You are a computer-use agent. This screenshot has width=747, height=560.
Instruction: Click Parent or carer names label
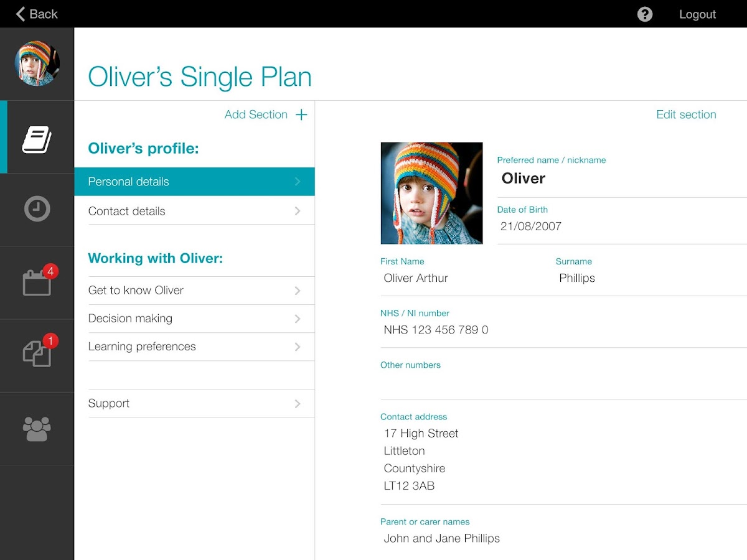click(425, 522)
